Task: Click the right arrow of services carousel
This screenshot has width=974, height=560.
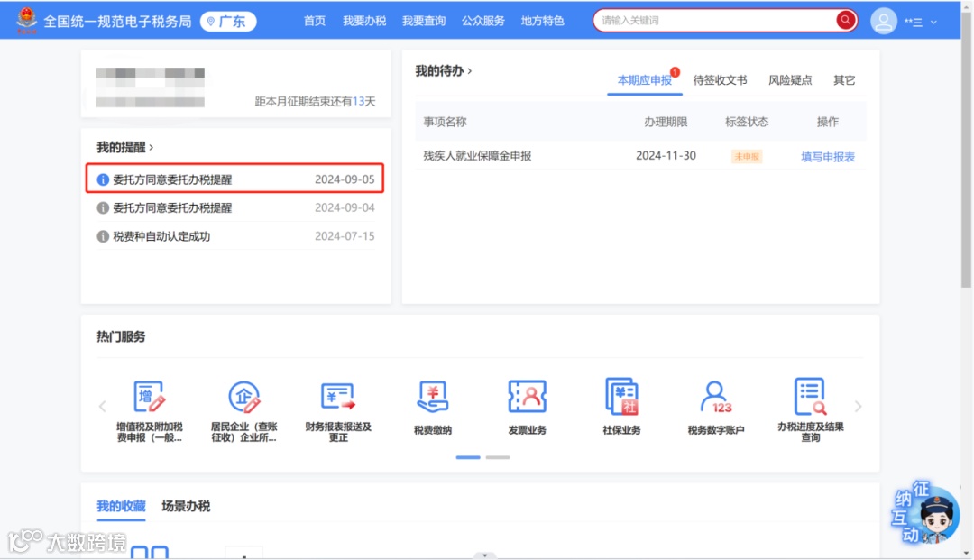Action: pos(858,406)
